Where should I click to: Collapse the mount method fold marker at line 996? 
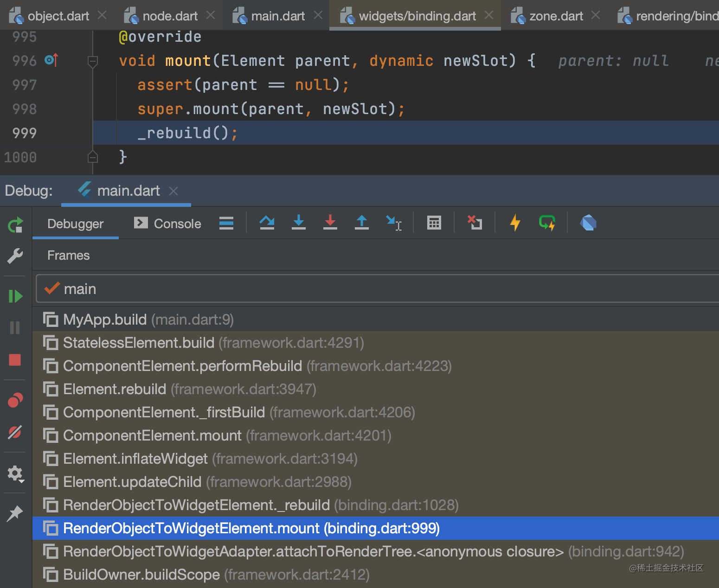coord(93,61)
